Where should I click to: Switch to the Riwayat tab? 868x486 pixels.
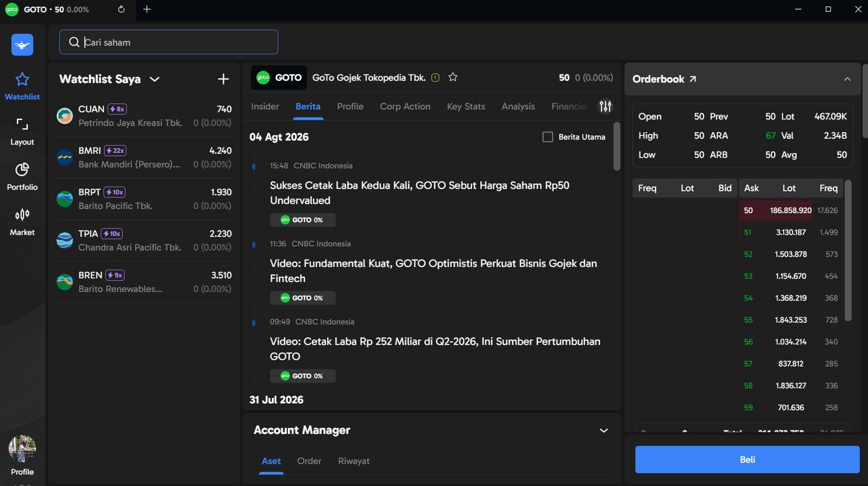click(x=353, y=461)
